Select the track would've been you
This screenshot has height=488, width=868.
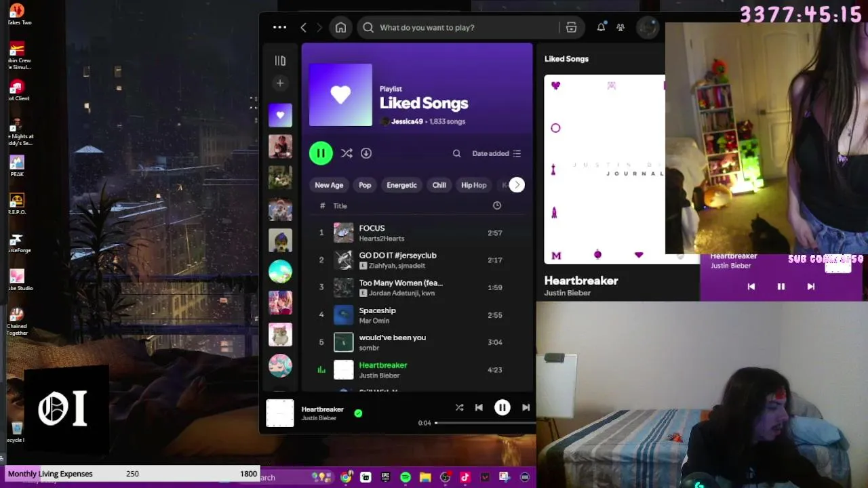[x=417, y=342]
